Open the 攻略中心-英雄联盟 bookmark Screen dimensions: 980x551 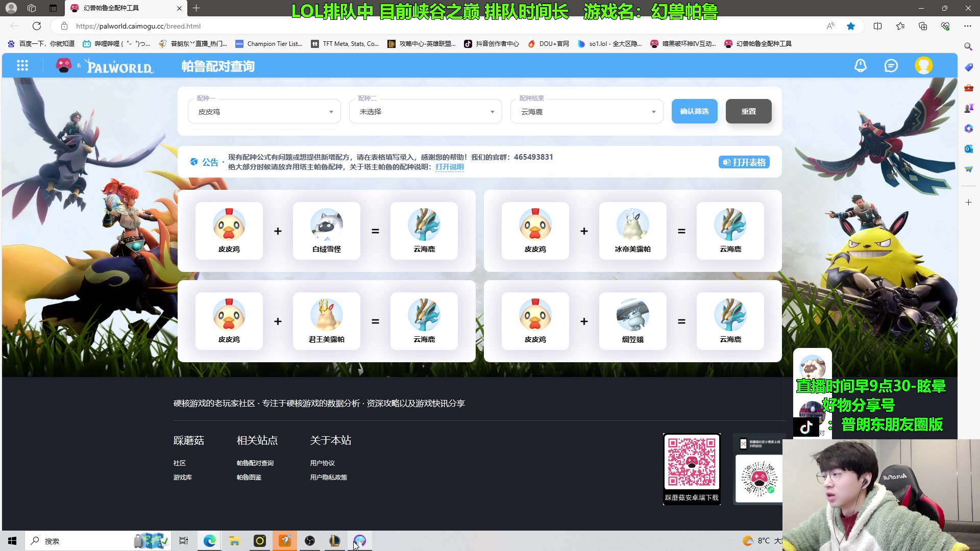pos(422,44)
